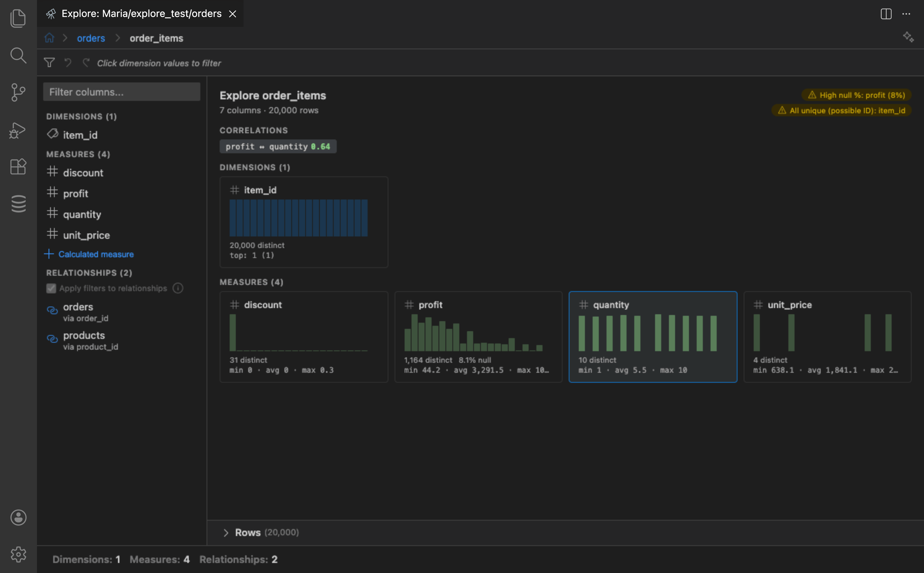Click the Calculated measure link
The width and height of the screenshot is (924, 573).
[x=96, y=254]
